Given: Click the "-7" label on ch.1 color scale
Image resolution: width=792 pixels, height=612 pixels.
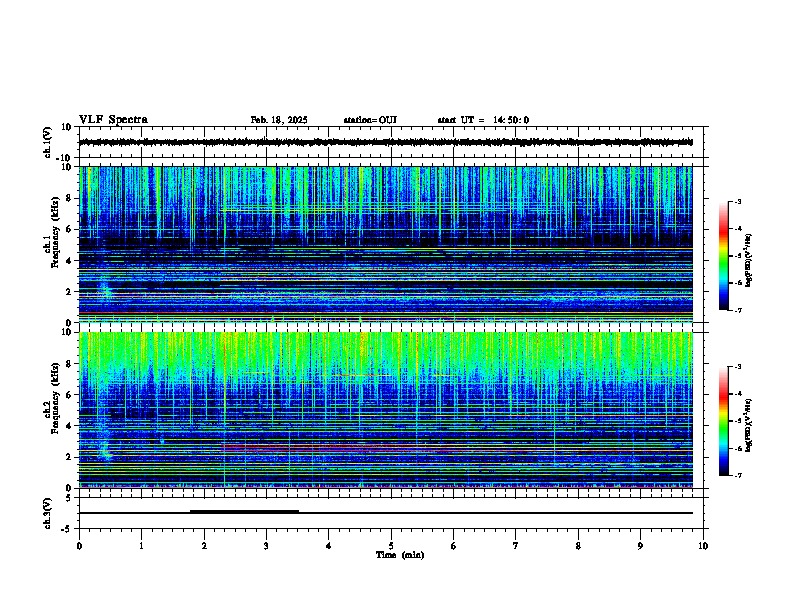Looking at the screenshot, I should (737, 311).
